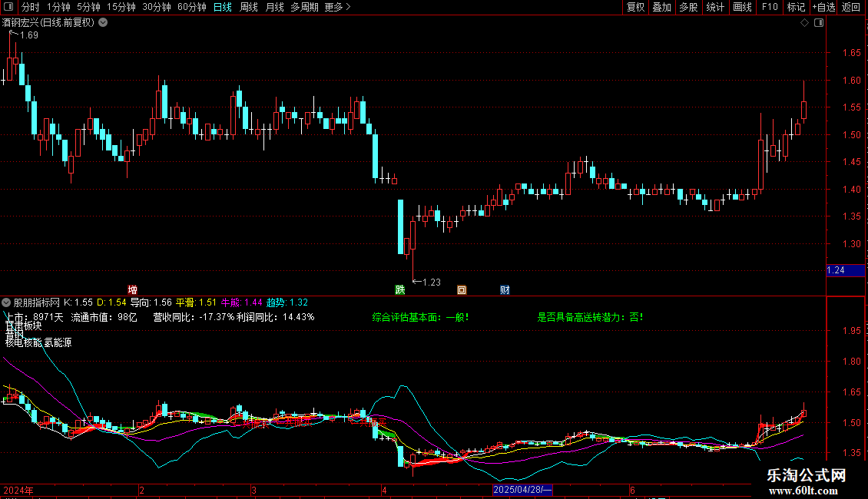This screenshot has width=868, height=499.
Task: Select the 60分钟 period tab
Action: [x=191, y=7]
